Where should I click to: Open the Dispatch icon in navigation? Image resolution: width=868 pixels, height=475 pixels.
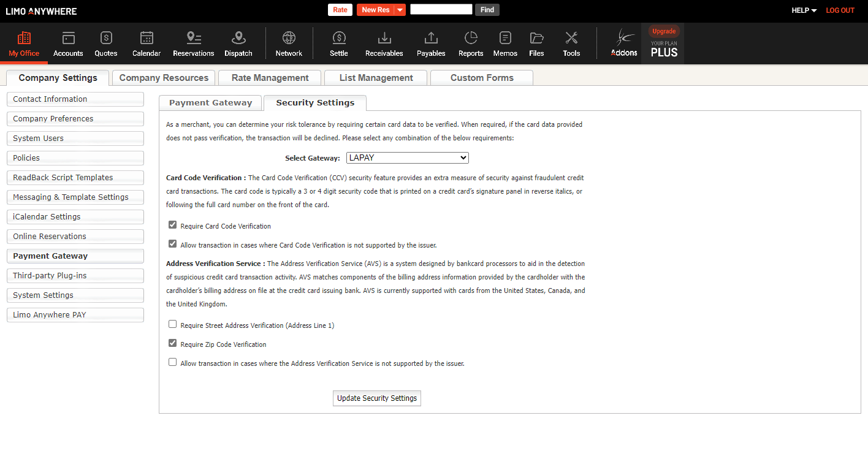click(x=238, y=39)
